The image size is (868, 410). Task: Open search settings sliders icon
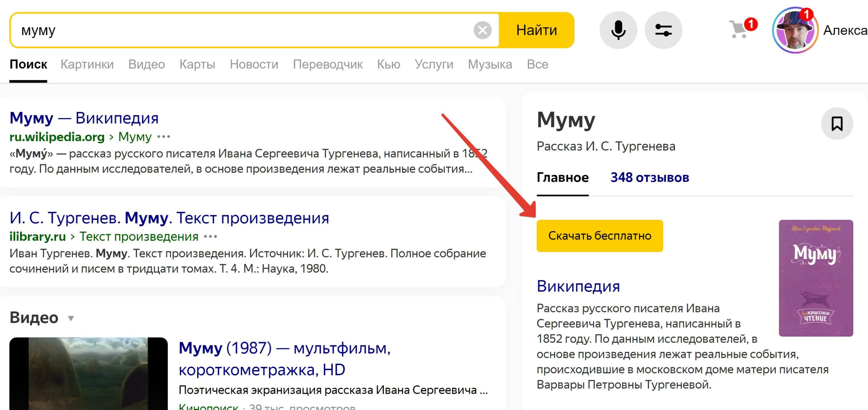coord(663,30)
